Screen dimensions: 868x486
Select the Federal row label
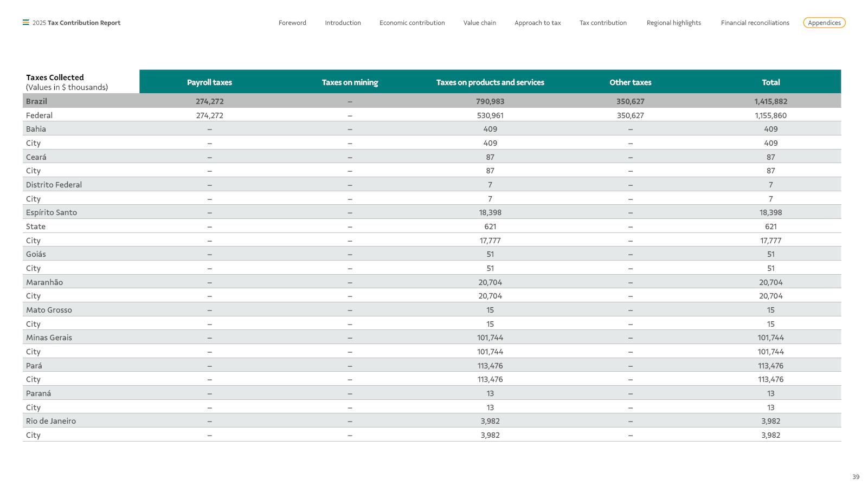pos(39,115)
